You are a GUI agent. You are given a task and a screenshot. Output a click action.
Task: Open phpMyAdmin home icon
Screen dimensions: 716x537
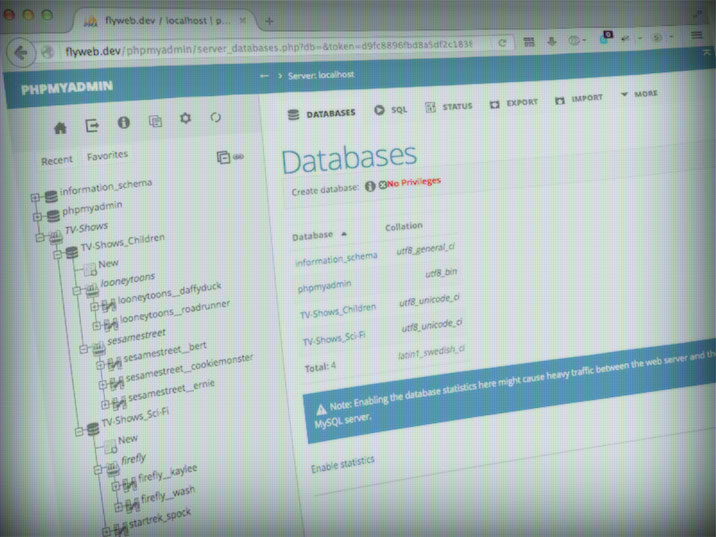[60, 128]
